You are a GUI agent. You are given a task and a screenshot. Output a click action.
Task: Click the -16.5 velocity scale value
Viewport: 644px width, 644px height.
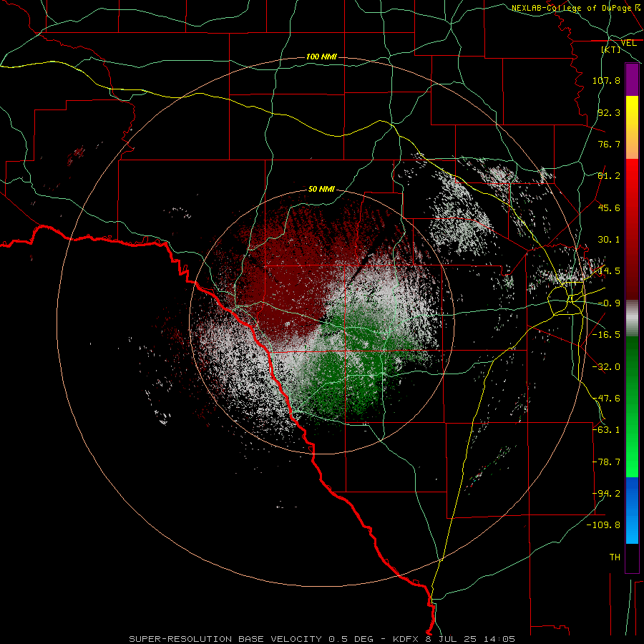606,335
